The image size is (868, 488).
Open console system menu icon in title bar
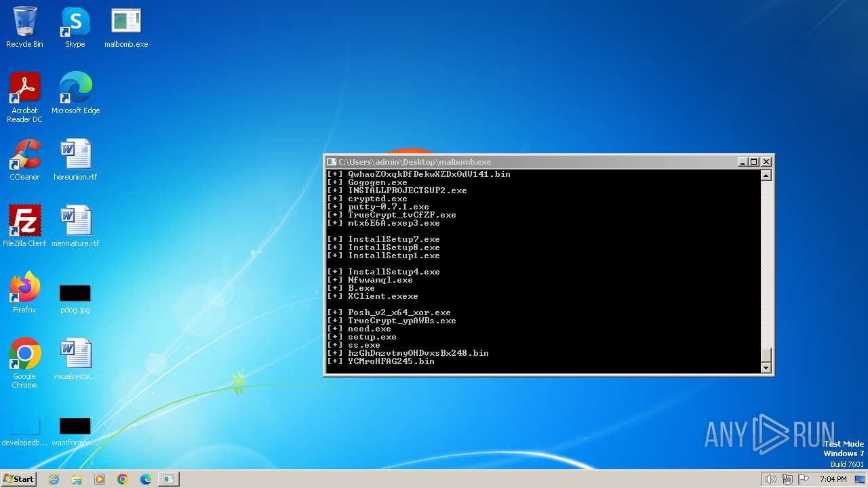332,162
